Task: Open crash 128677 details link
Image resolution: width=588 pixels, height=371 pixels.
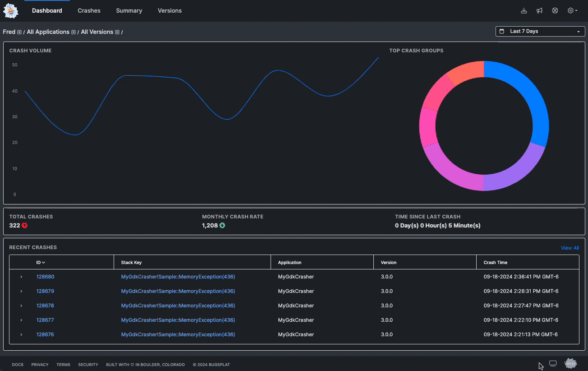Action: pyautogui.click(x=45, y=320)
